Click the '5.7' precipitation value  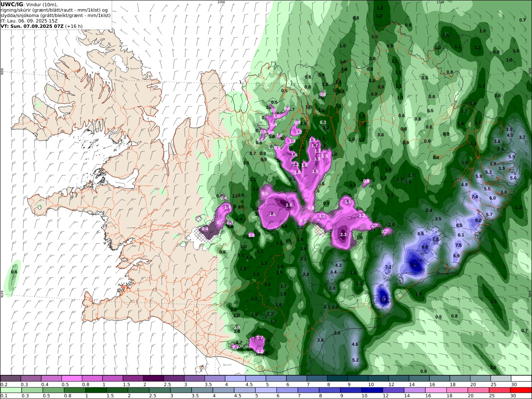(489, 214)
